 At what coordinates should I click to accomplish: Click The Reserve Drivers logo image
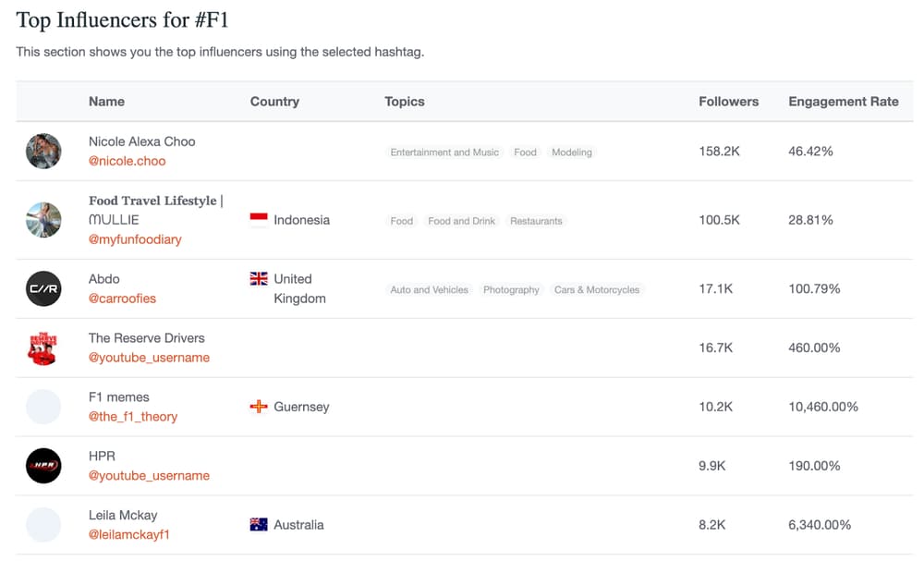click(43, 348)
